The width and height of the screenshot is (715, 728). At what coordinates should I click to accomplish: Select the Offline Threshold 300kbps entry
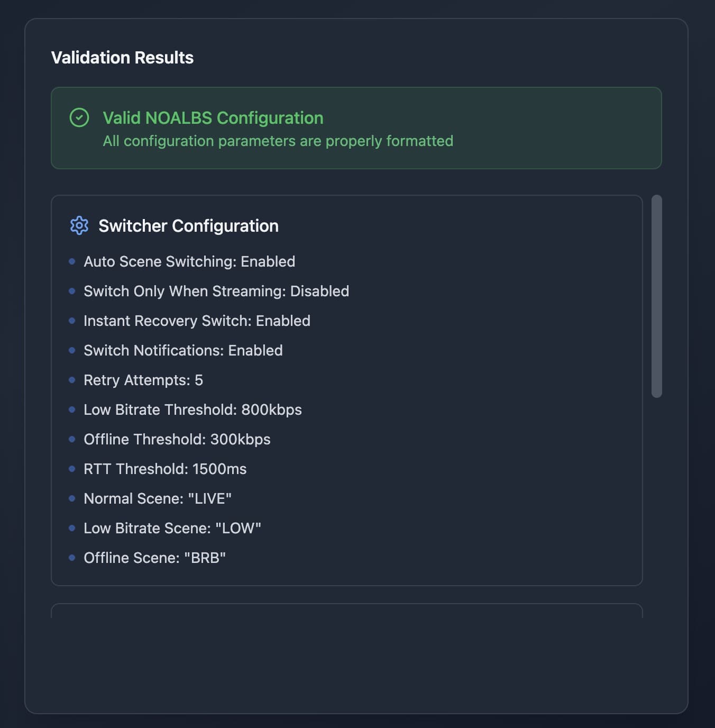coord(177,439)
